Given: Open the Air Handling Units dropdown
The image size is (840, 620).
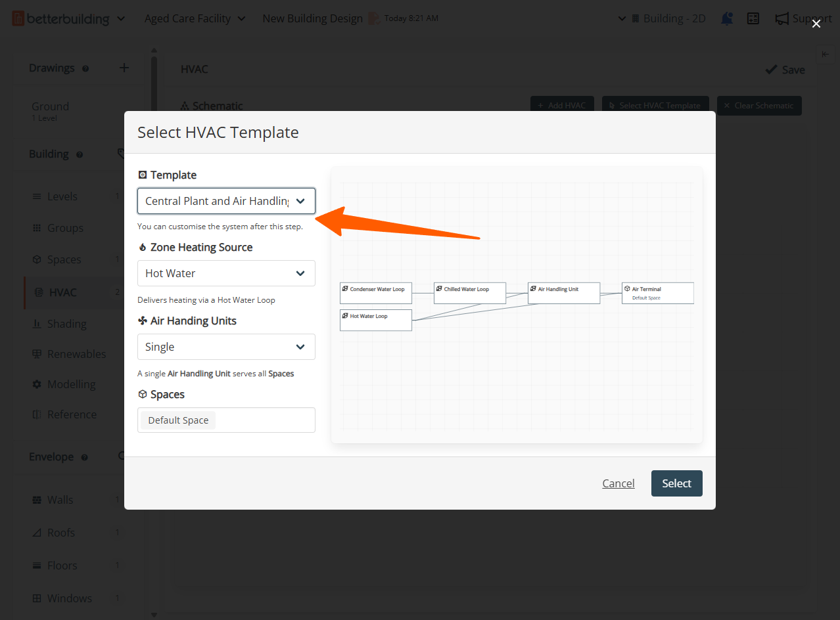Looking at the screenshot, I should pos(225,347).
